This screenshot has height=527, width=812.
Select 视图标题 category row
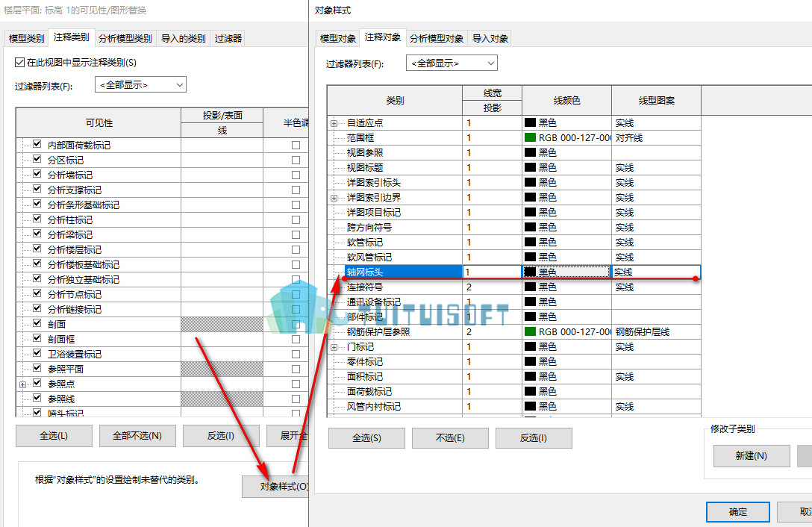click(x=365, y=168)
